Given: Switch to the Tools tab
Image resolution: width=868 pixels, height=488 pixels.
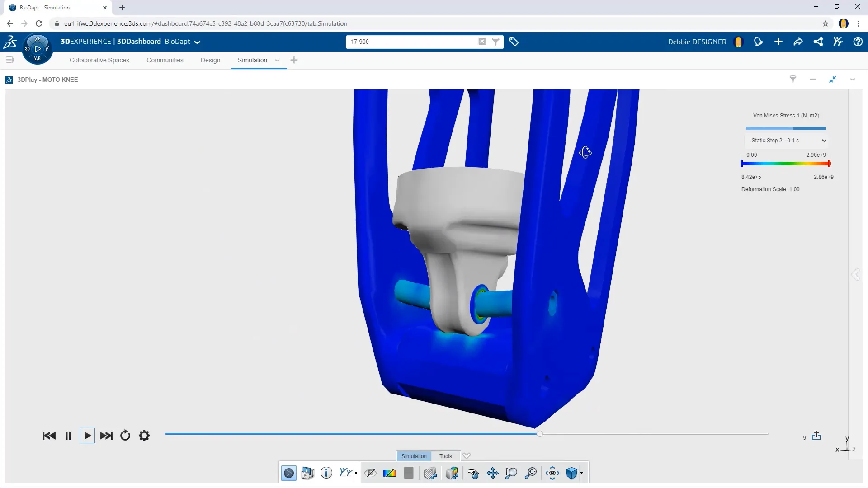Looking at the screenshot, I should [445, 456].
